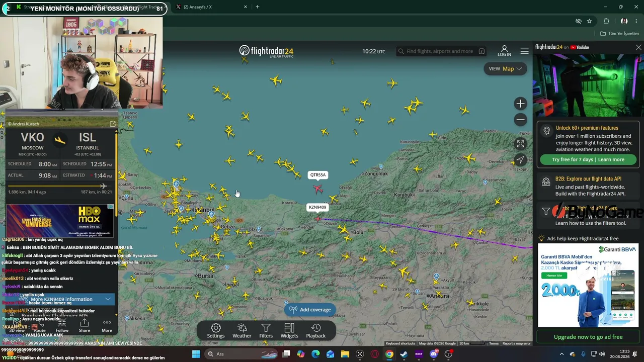Center map on my location arrow

click(x=520, y=160)
